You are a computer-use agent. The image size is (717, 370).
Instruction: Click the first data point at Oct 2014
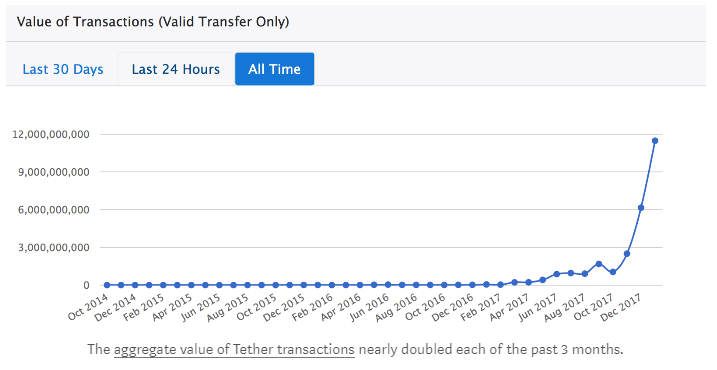tap(107, 285)
